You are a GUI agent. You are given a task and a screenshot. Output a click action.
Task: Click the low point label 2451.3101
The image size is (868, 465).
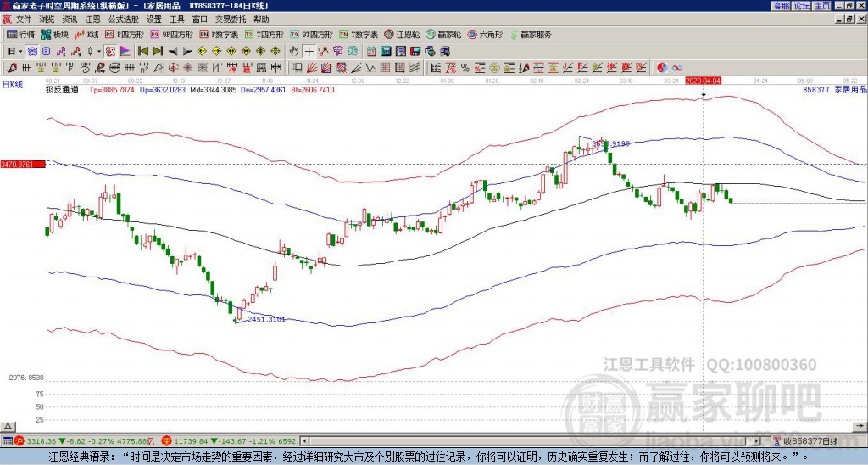point(266,320)
